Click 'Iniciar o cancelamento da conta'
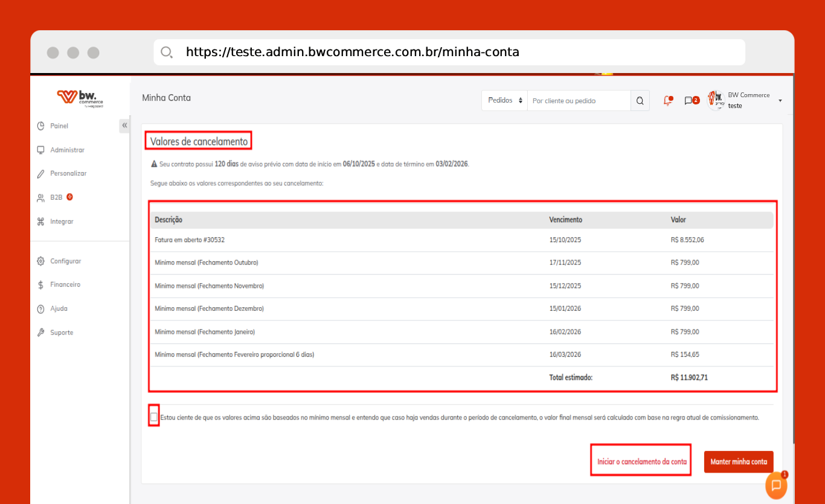The image size is (825, 504). tap(641, 462)
